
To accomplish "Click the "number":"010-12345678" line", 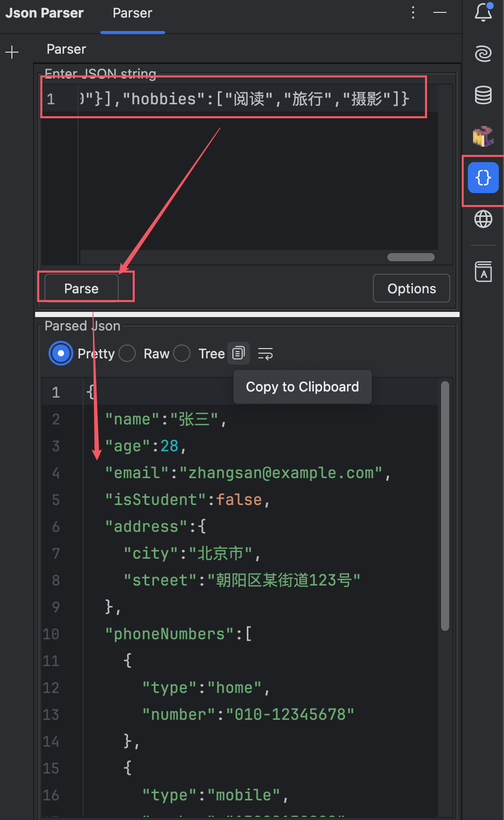I will coord(248,715).
